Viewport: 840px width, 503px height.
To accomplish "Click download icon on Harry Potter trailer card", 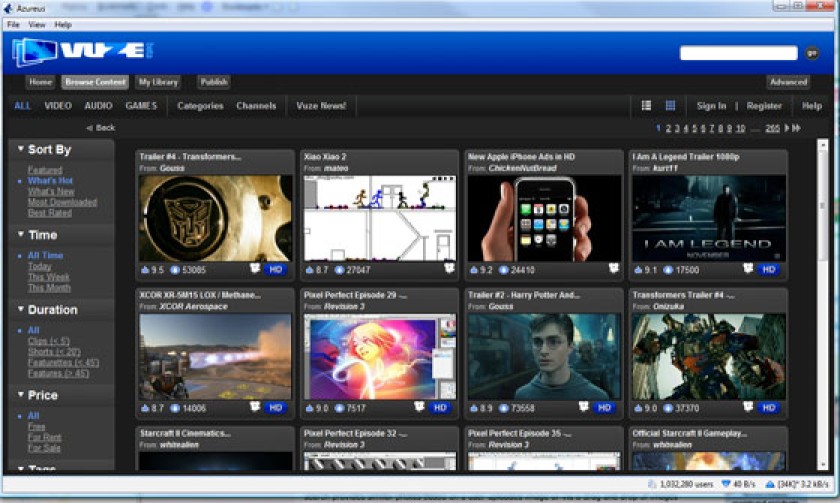I will point(584,407).
